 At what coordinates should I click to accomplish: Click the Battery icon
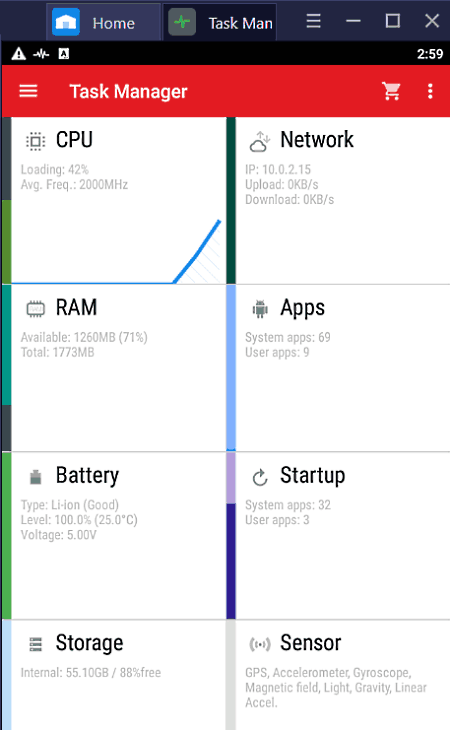(x=35, y=477)
